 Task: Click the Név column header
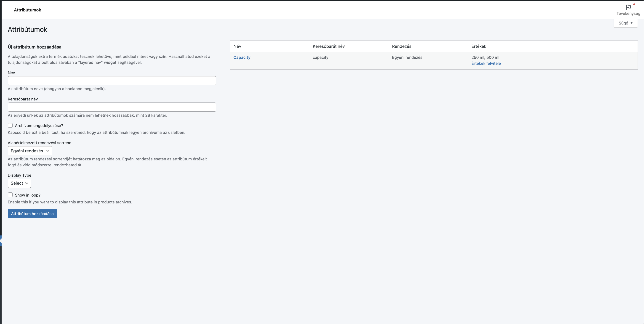(237, 46)
